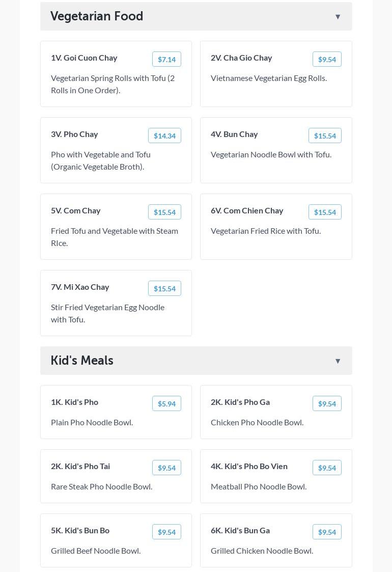Click $7.14 price on Goi Cuon Chay
Screen dimensions: 392x572
point(166,59)
